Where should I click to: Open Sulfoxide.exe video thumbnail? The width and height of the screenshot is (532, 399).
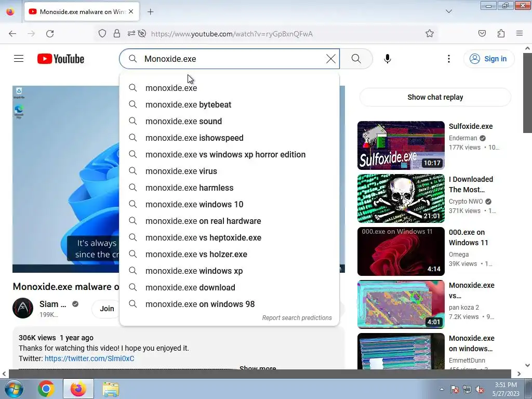click(x=401, y=145)
